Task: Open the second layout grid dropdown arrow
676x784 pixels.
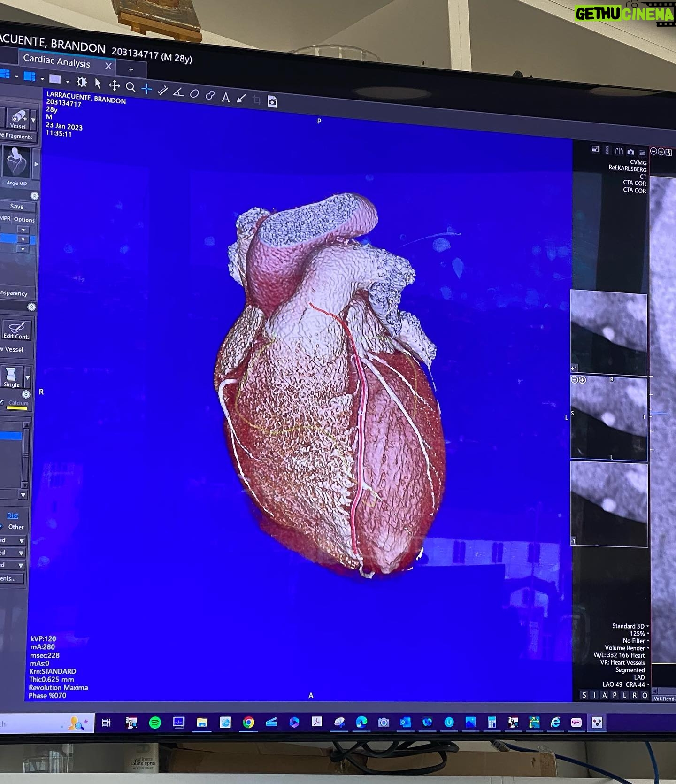Action: (x=42, y=78)
